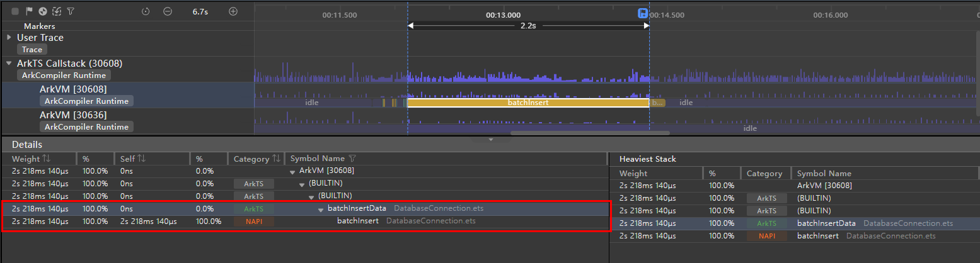The width and height of the screenshot is (980, 263).
Task: Click the horizontal timeline scrollbar thumb
Action: 589,133
